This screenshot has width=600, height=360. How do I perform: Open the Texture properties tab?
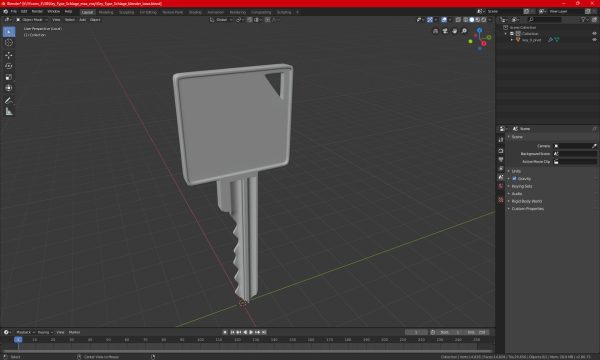point(501,200)
